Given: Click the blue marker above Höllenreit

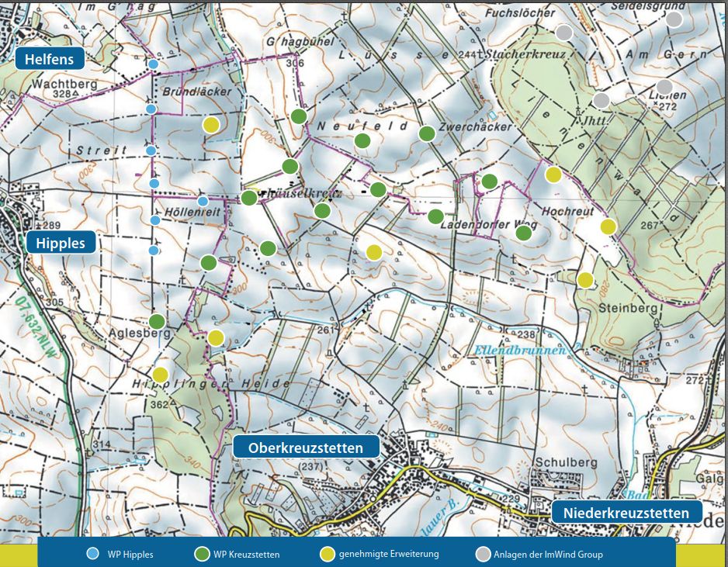Looking at the screenshot, I should click(x=203, y=201).
